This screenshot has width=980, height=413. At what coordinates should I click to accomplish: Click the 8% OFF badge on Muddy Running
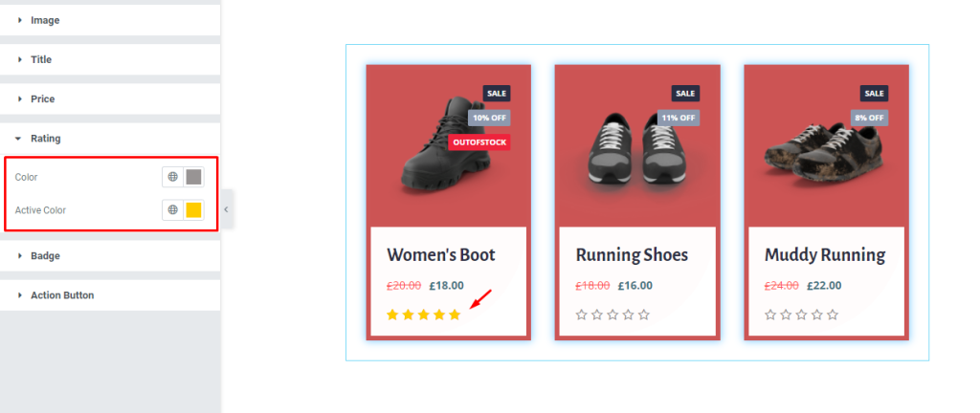click(869, 118)
